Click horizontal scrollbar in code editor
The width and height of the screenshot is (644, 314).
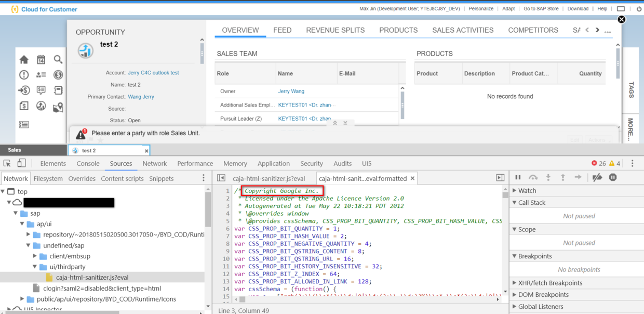tap(368, 299)
